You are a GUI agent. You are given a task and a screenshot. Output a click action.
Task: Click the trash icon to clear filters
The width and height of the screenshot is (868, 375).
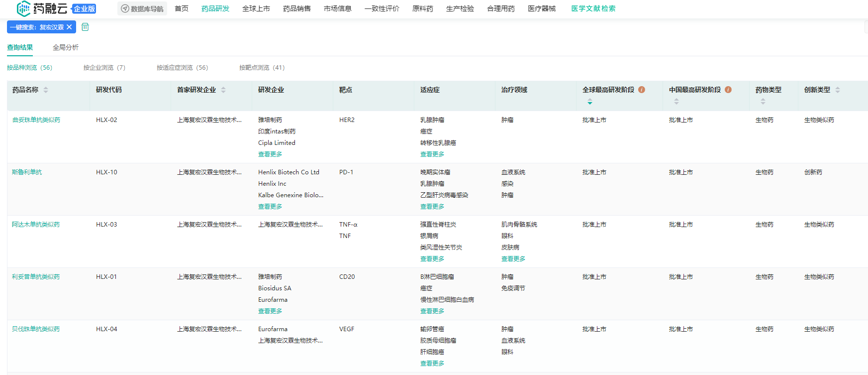coord(85,27)
